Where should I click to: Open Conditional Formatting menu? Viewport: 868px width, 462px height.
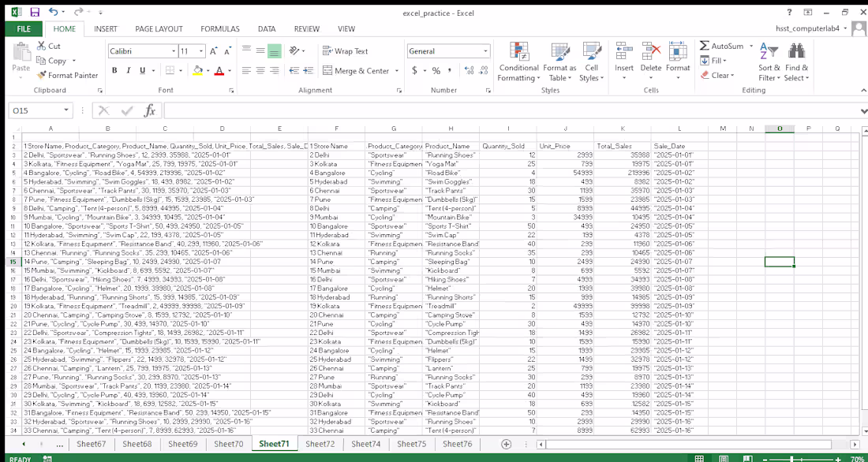coord(518,62)
